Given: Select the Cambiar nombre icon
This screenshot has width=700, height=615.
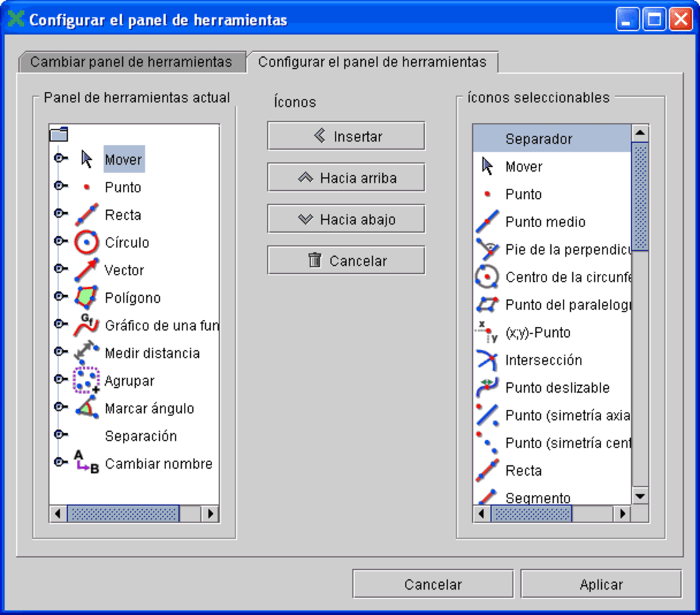Looking at the screenshot, I should pos(86,463).
